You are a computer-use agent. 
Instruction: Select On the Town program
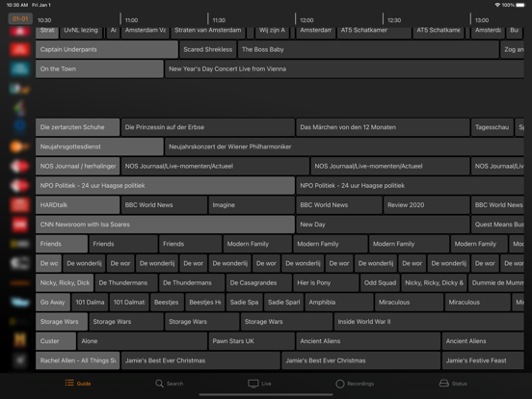(x=99, y=68)
